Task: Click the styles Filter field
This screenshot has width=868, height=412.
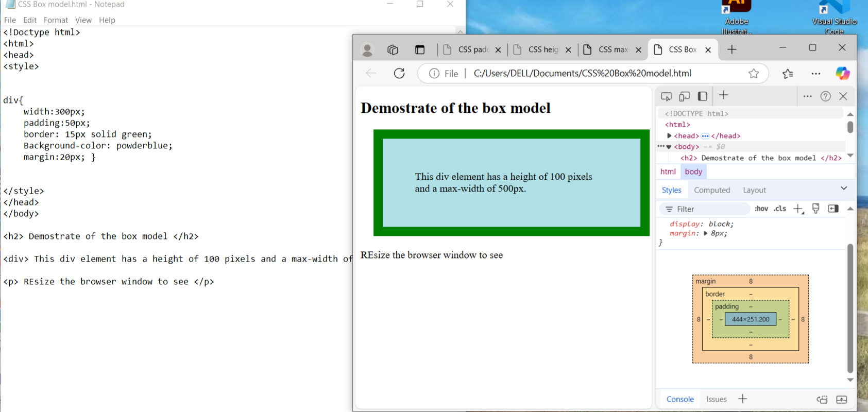Action: point(705,209)
